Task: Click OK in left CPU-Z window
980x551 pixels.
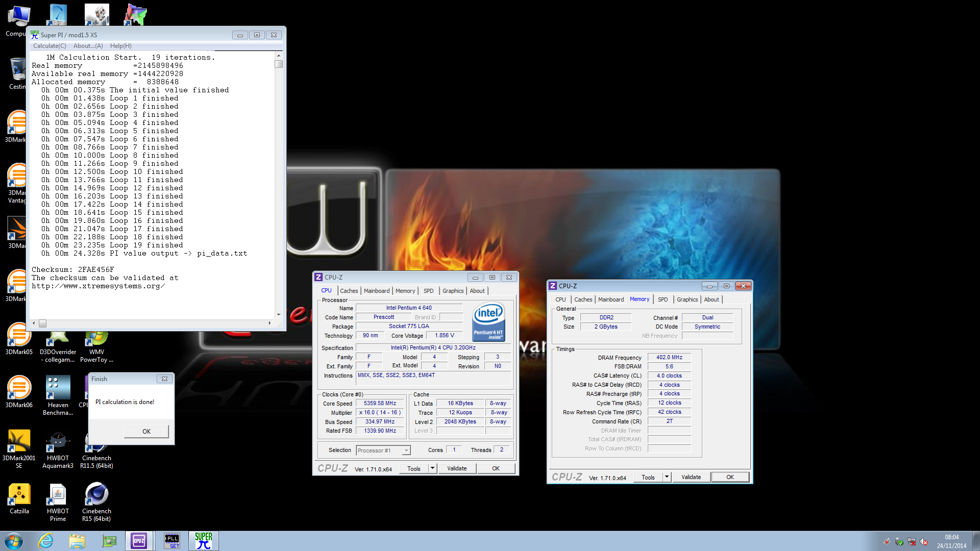Action: 496,468
